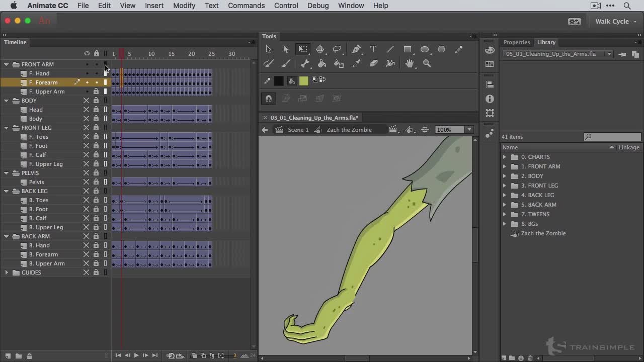This screenshot has height=362, width=644.
Task: Select Zach the Zombie library symbol
Action: pos(543,233)
